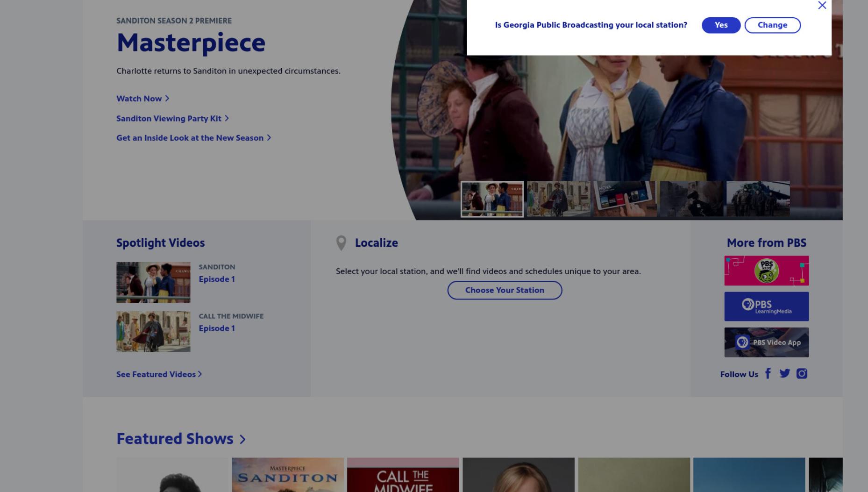The height and width of the screenshot is (492, 868).
Task: Open See Featured Videos link
Action: click(159, 374)
